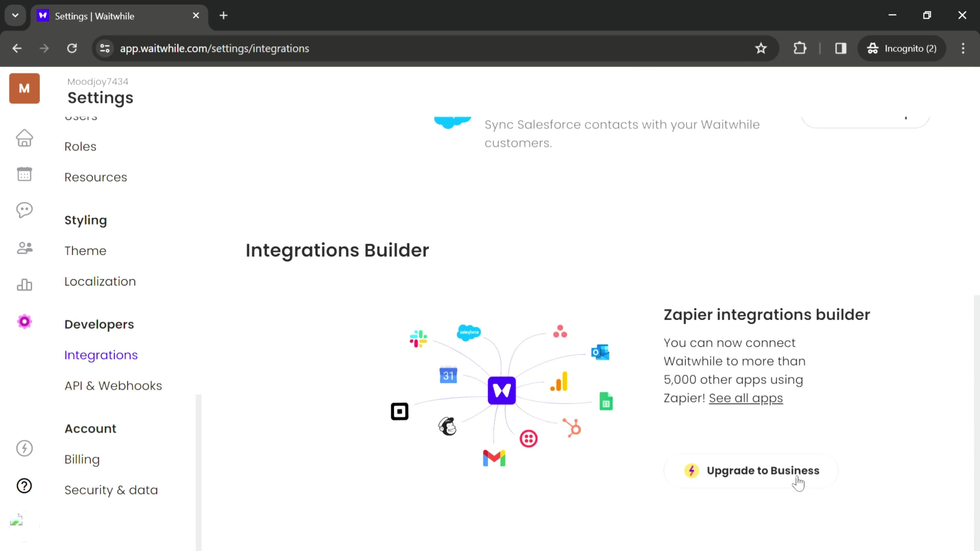The width and height of the screenshot is (980, 551).
Task: Click the orange M account avatar
Action: (x=24, y=88)
